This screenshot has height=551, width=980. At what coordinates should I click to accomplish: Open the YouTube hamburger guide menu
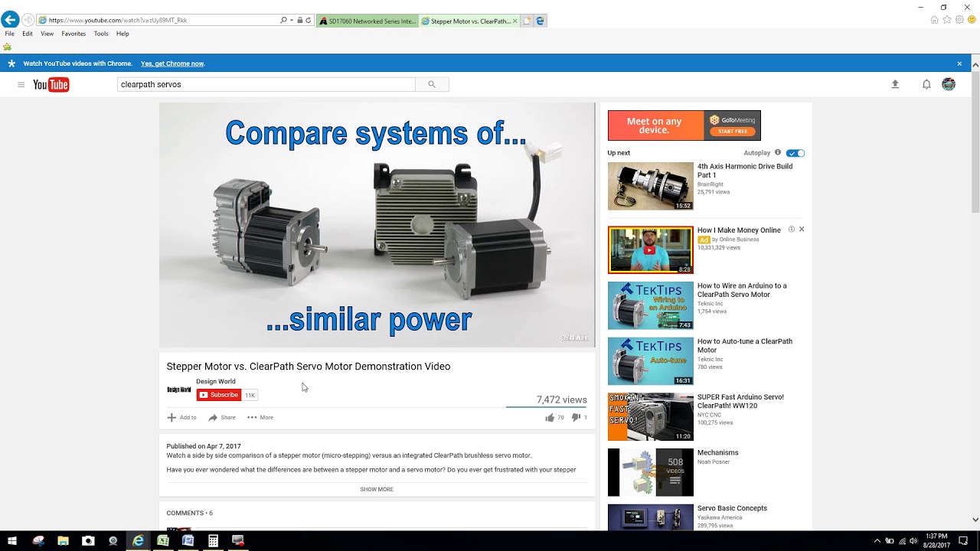coord(21,84)
